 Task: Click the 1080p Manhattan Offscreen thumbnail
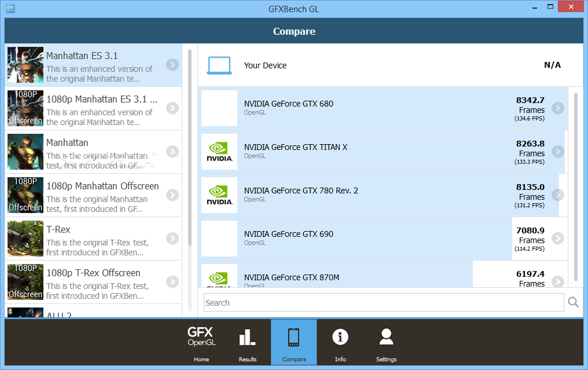tap(25, 195)
